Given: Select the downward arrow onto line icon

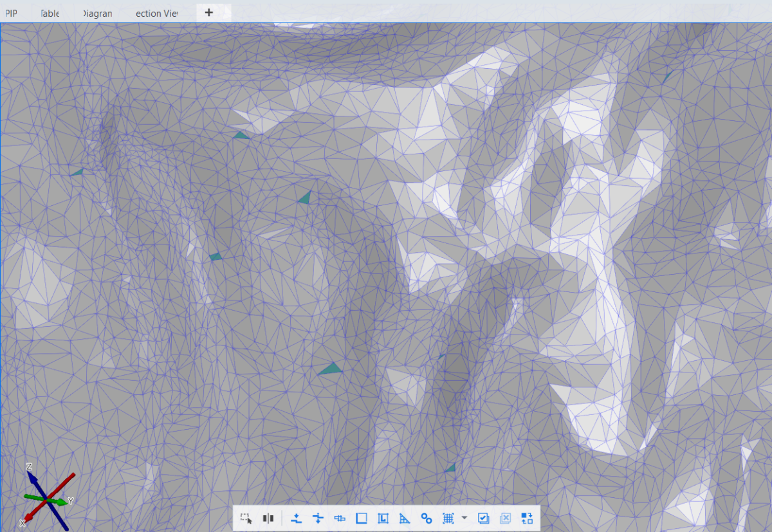Looking at the screenshot, I should pyautogui.click(x=297, y=518).
